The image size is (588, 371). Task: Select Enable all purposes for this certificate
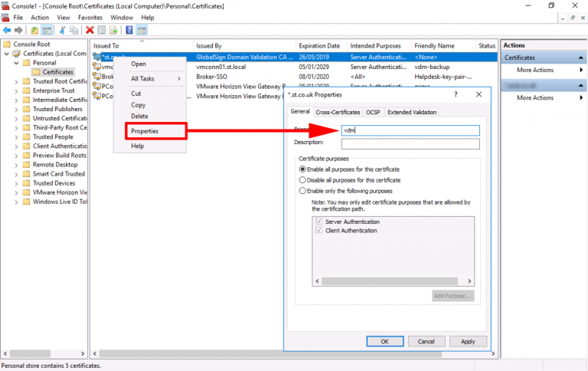(x=302, y=169)
